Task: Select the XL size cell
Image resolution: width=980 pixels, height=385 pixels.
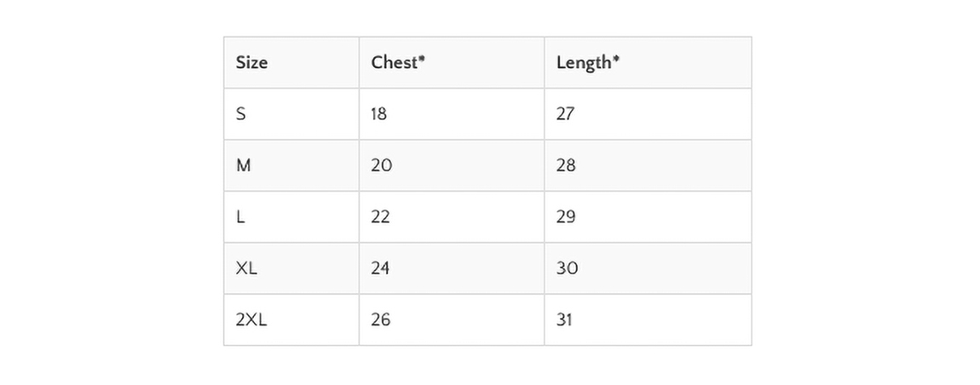Action: click(x=291, y=268)
